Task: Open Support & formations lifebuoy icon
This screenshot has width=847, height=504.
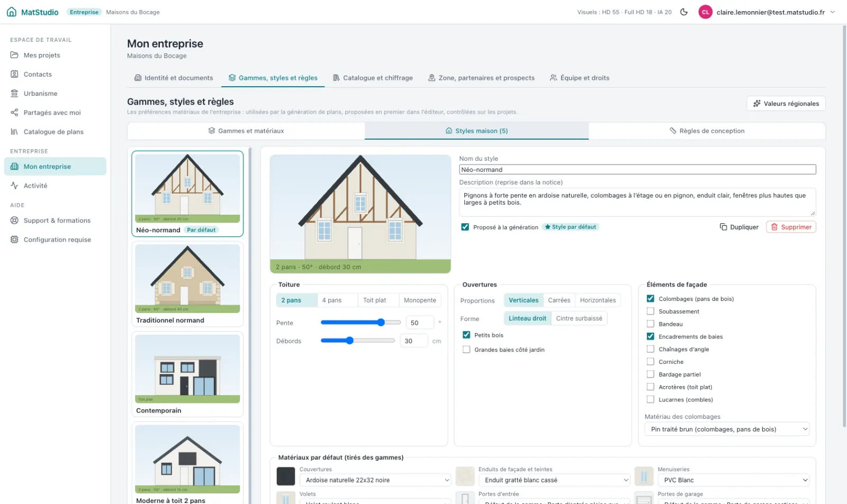Action: click(x=14, y=221)
